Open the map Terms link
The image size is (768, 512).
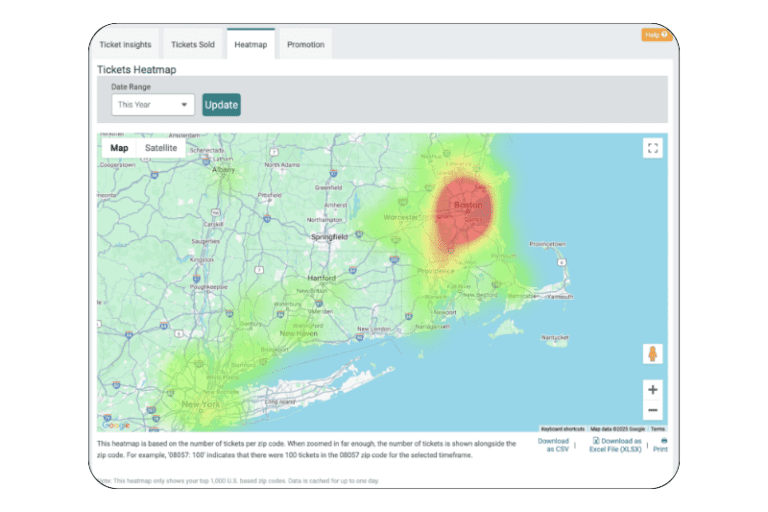(657, 428)
